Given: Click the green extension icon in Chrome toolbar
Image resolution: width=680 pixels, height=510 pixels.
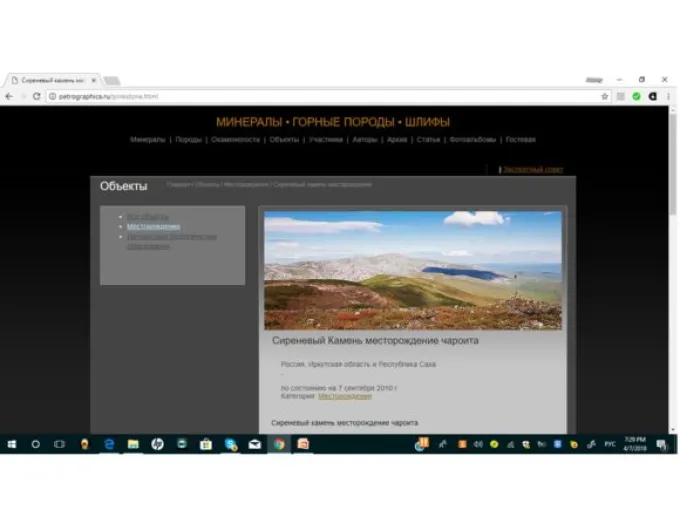Looking at the screenshot, I should [636, 96].
